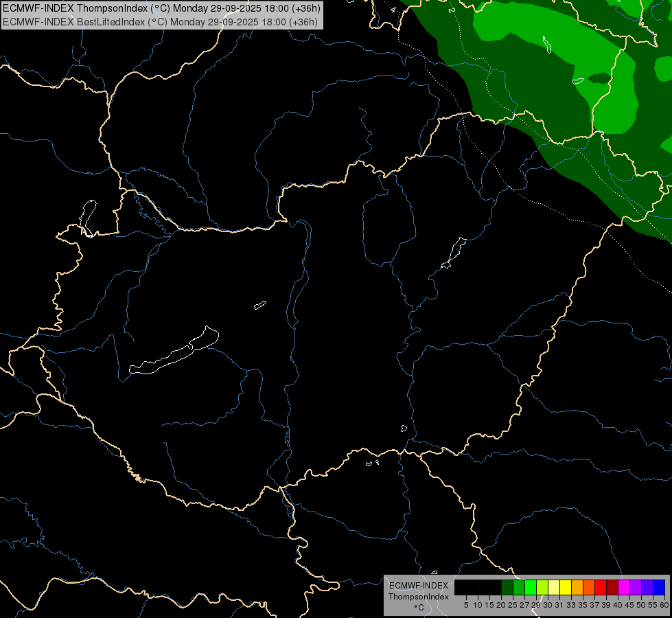Choose the pale yellow 30–31 legend swatch
Image resolution: width=672 pixels, height=618 pixels.
tap(553, 588)
